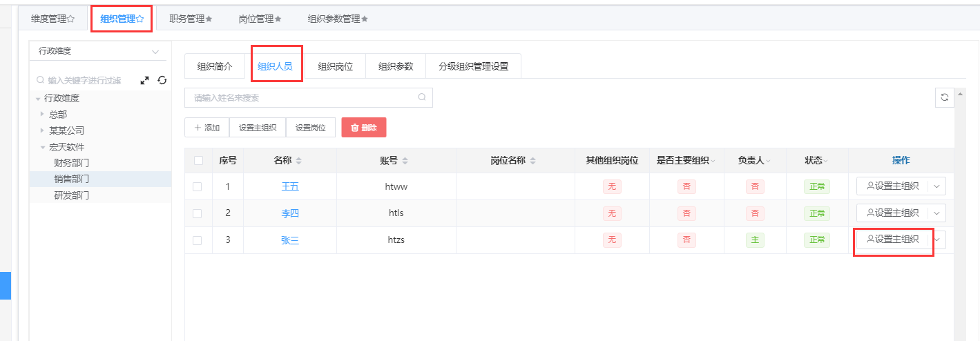Open the 张三 name link
Screen dimensions: 980x341
(290, 240)
